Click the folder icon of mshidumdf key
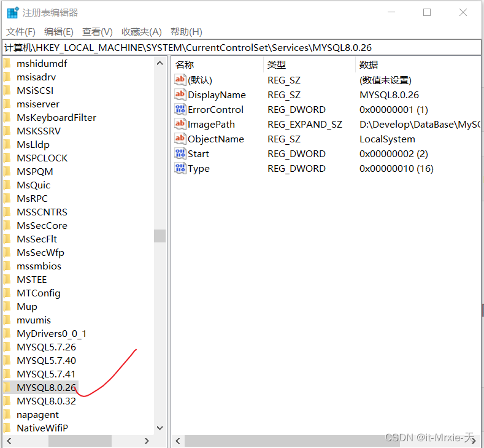Image resolution: width=484 pixels, height=448 pixels. (7, 63)
